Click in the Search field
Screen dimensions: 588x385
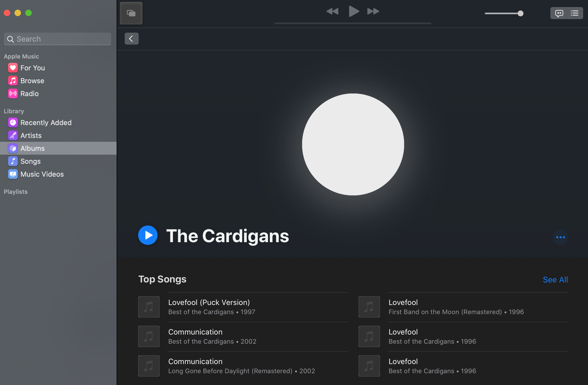click(58, 39)
